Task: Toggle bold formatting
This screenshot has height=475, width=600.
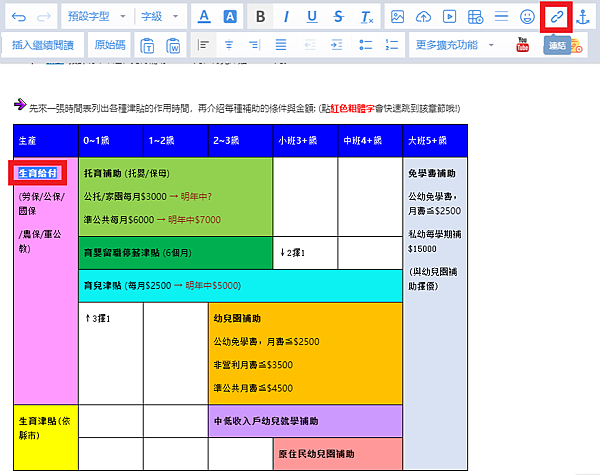Action: (260, 16)
